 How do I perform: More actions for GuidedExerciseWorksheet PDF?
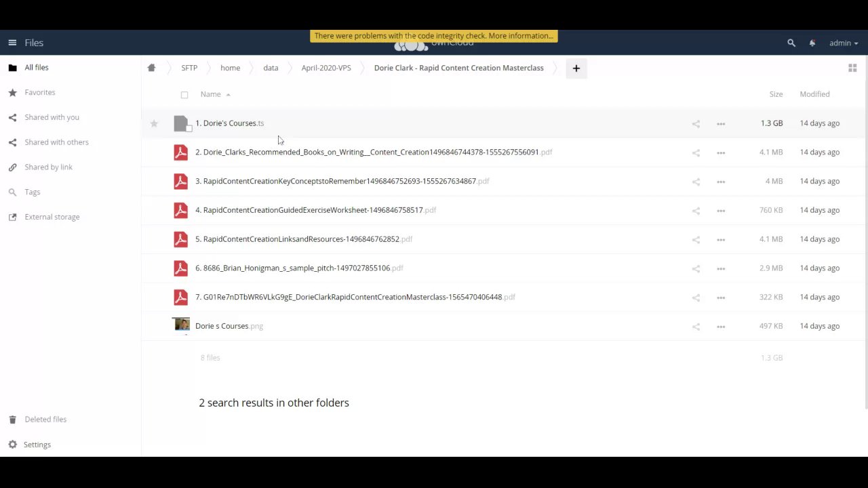click(721, 211)
